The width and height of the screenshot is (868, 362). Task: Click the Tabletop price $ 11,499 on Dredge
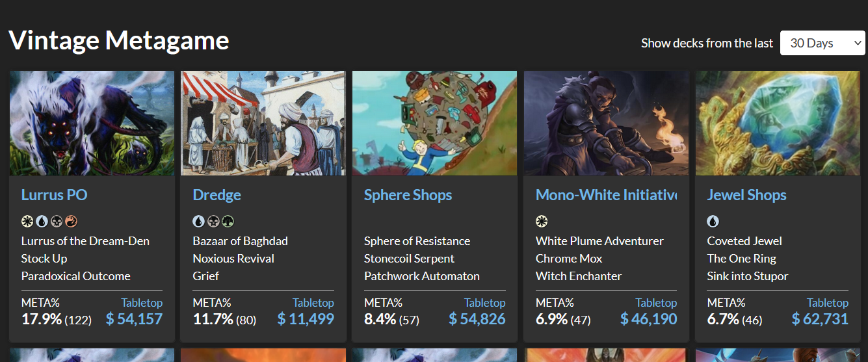point(306,319)
